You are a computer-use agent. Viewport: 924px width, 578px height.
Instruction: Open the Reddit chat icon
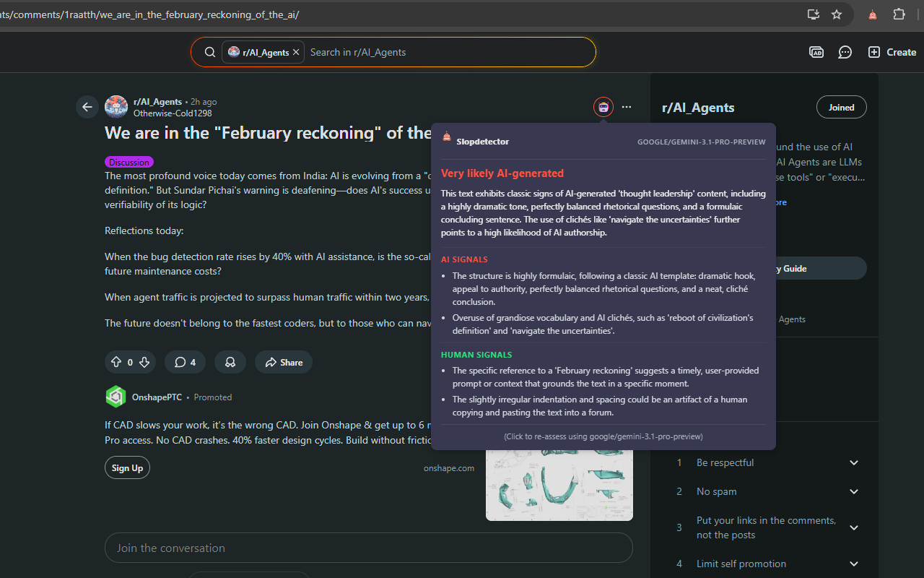coord(845,52)
